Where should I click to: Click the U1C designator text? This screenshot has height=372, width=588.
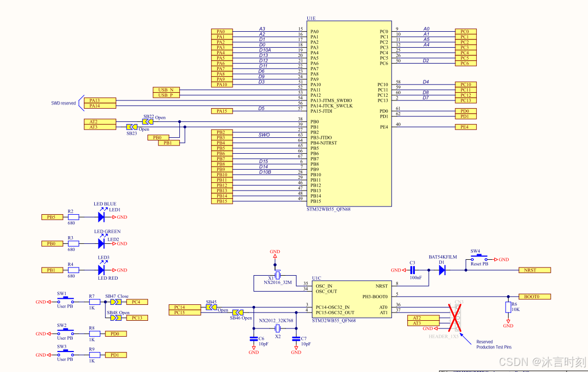[317, 278]
